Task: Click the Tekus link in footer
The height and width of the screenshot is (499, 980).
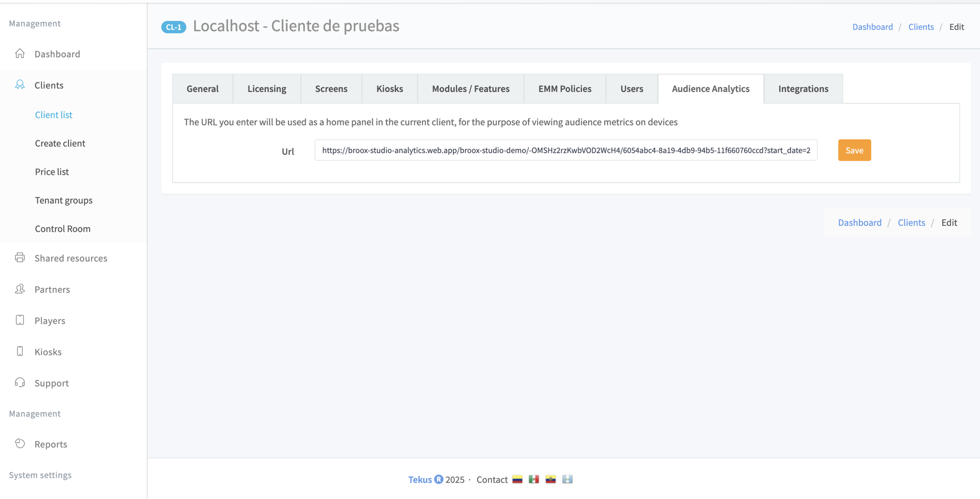Action: (x=420, y=480)
